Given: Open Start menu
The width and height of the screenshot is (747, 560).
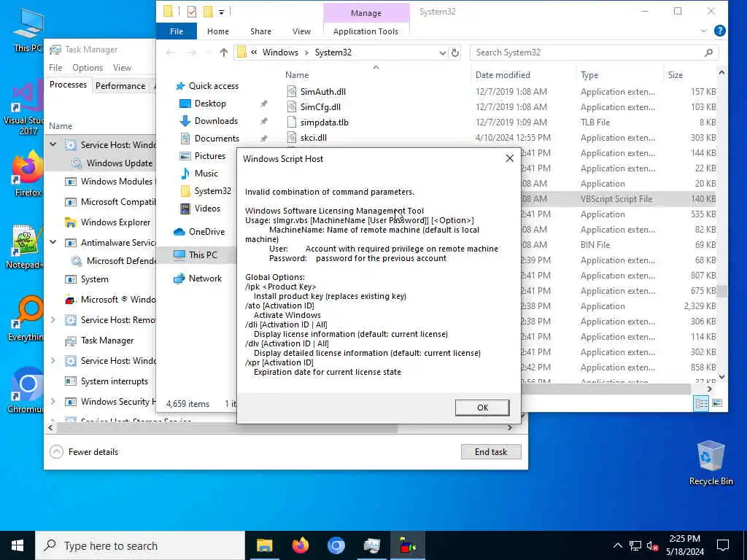Looking at the screenshot, I should [18, 545].
